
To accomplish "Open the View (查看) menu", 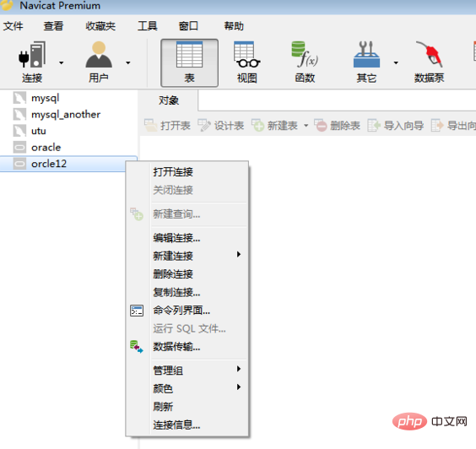I will (53, 26).
